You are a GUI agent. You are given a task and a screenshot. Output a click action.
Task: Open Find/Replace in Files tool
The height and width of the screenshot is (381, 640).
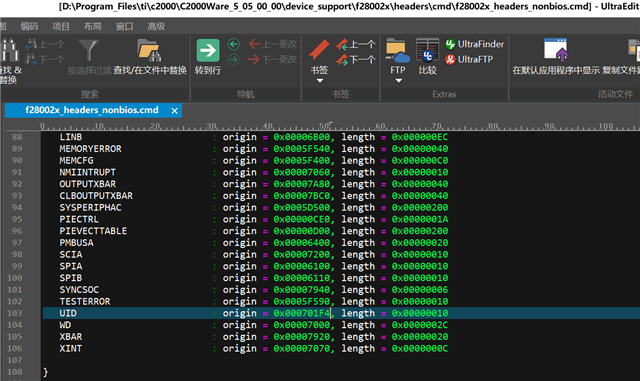point(149,57)
